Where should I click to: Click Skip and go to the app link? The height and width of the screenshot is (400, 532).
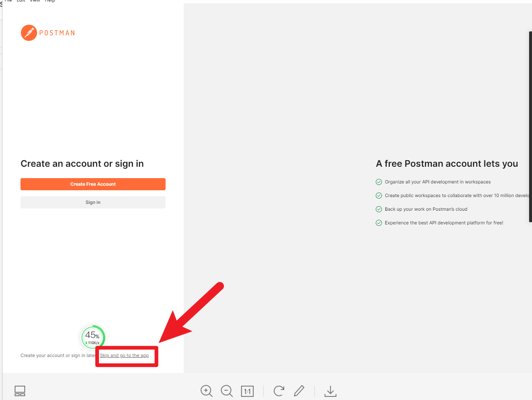pos(124,355)
